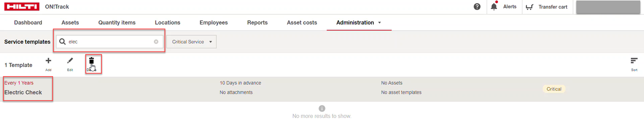
Task: Open the Transfer cart icon
Action: pos(529,7)
